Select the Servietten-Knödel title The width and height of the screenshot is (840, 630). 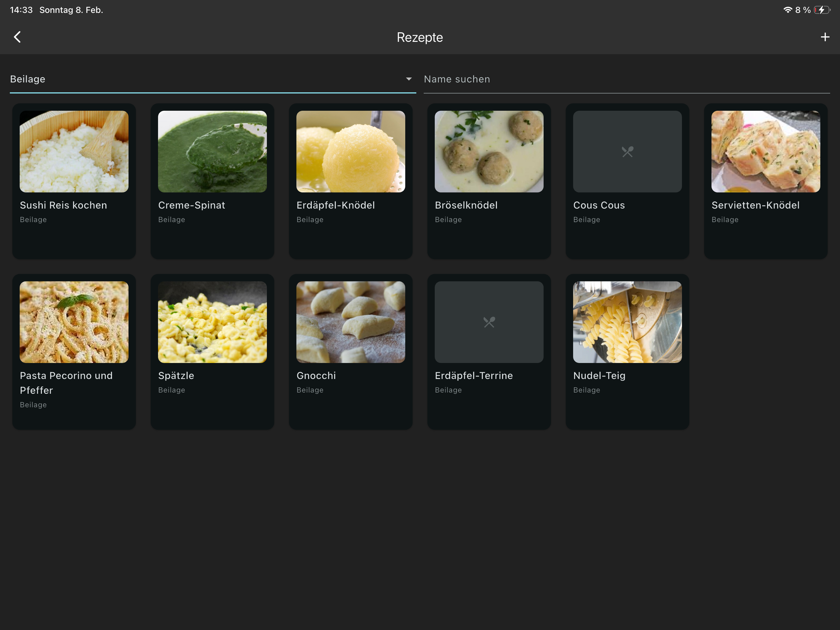pyautogui.click(x=755, y=205)
